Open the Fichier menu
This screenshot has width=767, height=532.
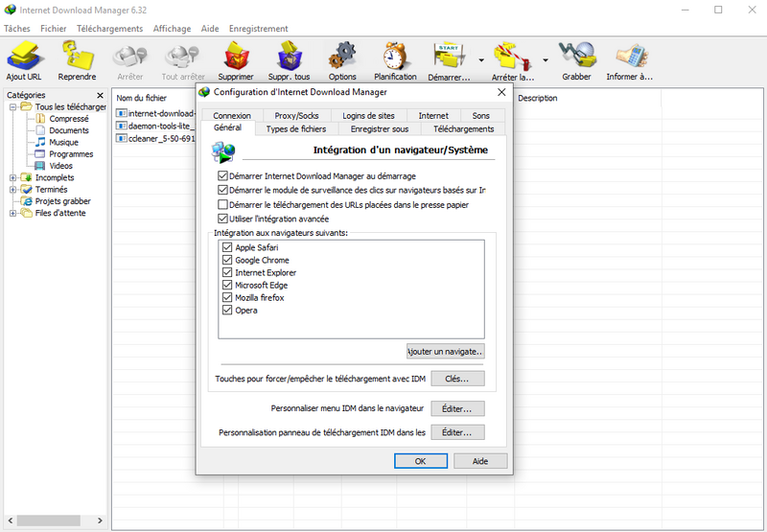click(x=54, y=29)
